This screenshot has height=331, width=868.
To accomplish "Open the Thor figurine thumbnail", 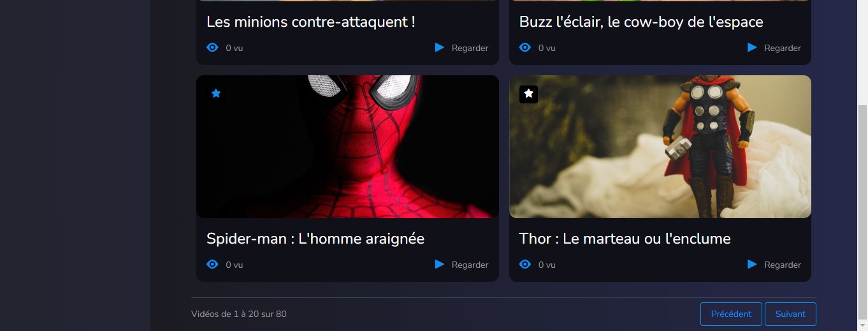I will pos(660,147).
